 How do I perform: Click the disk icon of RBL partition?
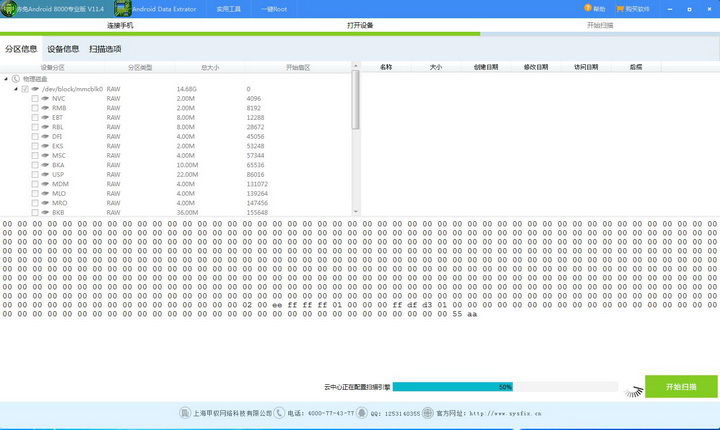click(45, 127)
